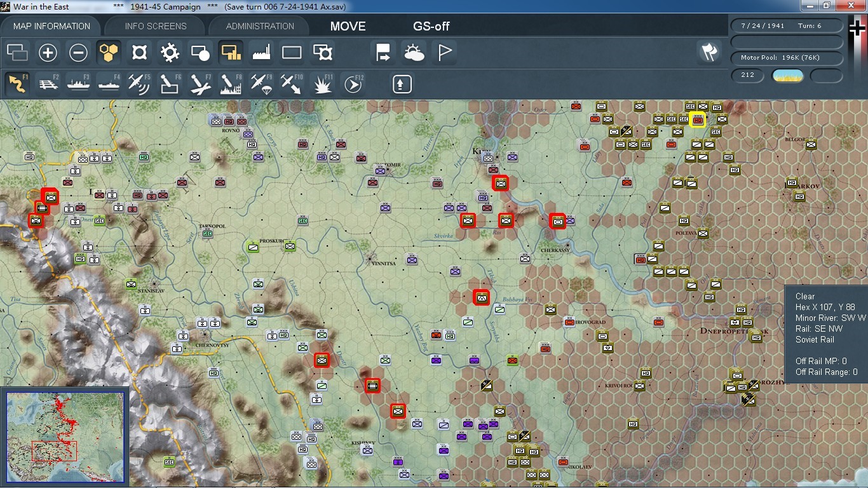868x488 pixels.
Task: Click the MOVE mode label
Action: tap(348, 26)
